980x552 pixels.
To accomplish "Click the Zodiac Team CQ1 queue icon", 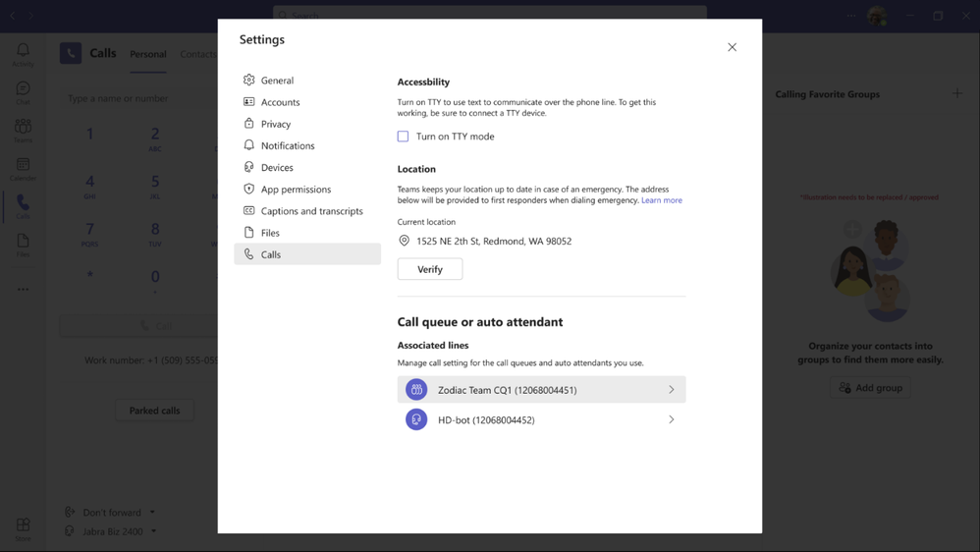I will [416, 390].
